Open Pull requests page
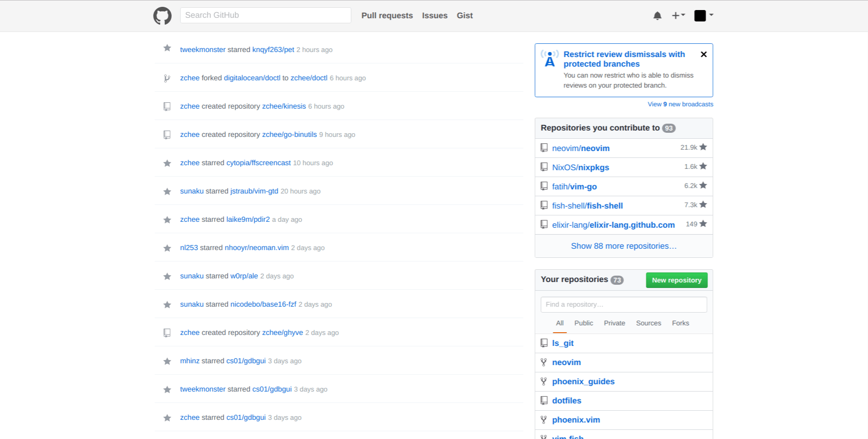 coord(387,16)
